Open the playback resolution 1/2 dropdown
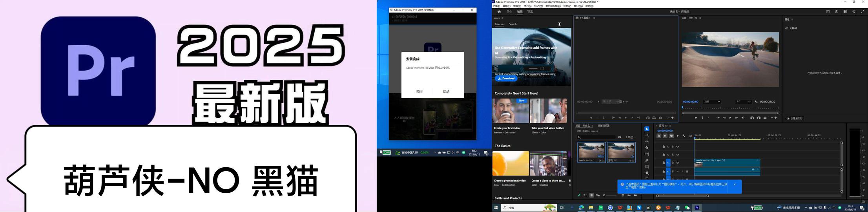 pos(743,102)
